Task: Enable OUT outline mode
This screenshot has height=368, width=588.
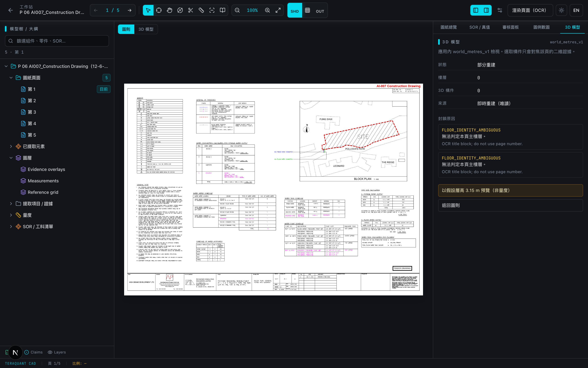Action: pyautogui.click(x=320, y=11)
